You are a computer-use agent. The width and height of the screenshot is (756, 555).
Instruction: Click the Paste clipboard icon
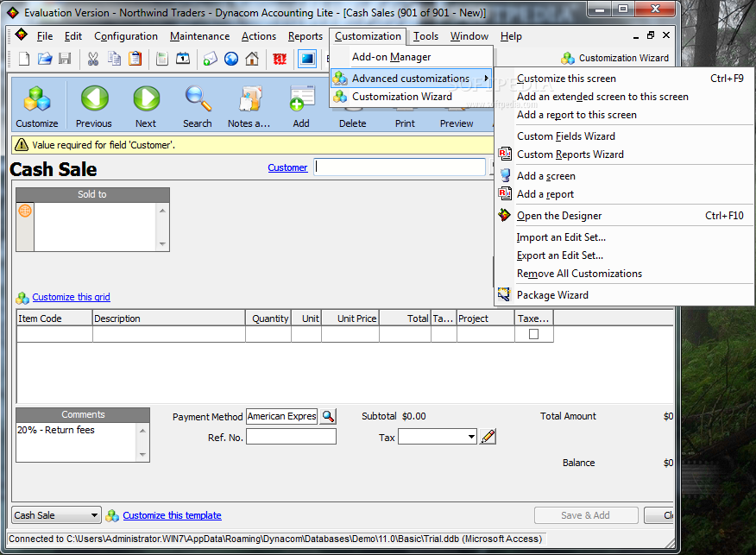[135, 59]
